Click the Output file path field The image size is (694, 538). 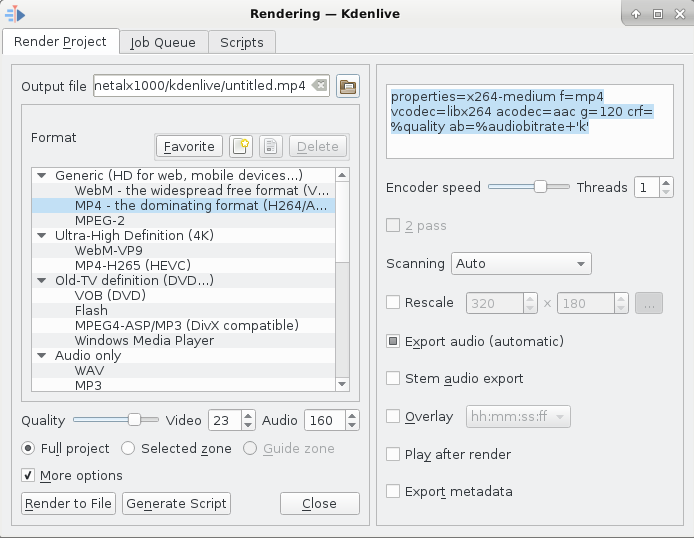coord(211,85)
